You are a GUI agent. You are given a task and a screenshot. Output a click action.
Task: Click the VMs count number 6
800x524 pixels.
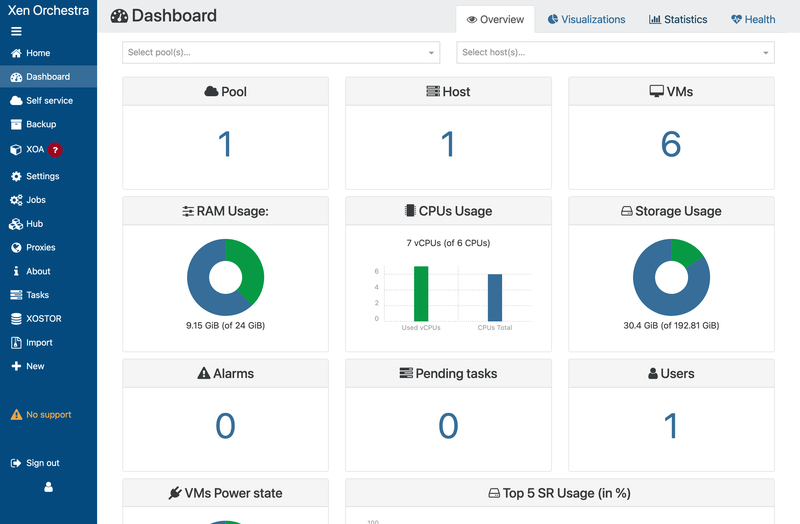coord(671,145)
